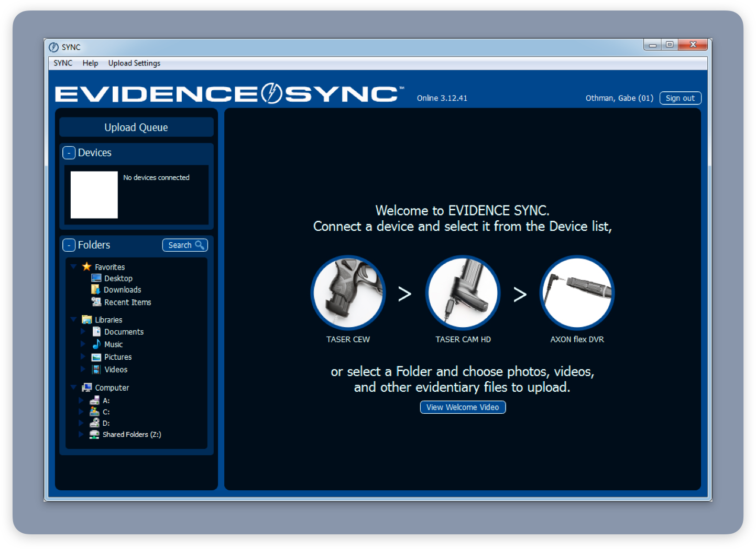Click the Videos library icon
The height and width of the screenshot is (549, 756).
96,370
